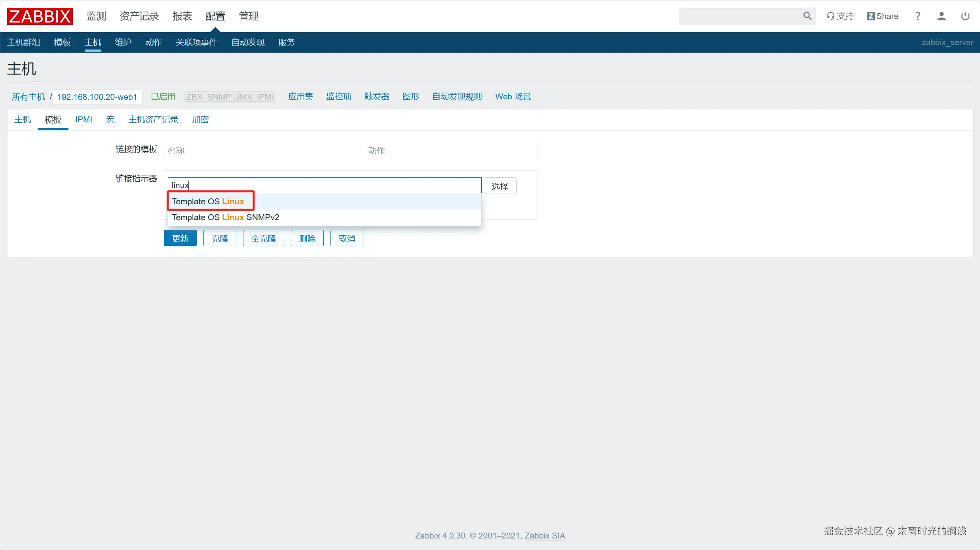Switch to the 宏 tab
Screen dimensions: 980x550
pyautogui.click(x=110, y=120)
